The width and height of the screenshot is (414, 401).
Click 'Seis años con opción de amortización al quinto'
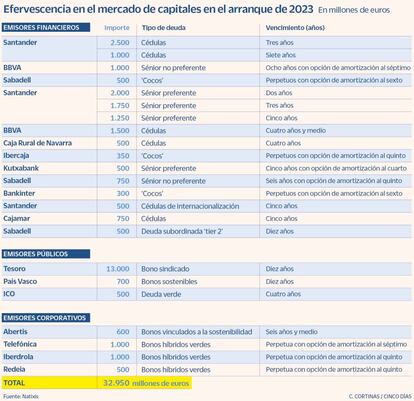[x=334, y=181]
